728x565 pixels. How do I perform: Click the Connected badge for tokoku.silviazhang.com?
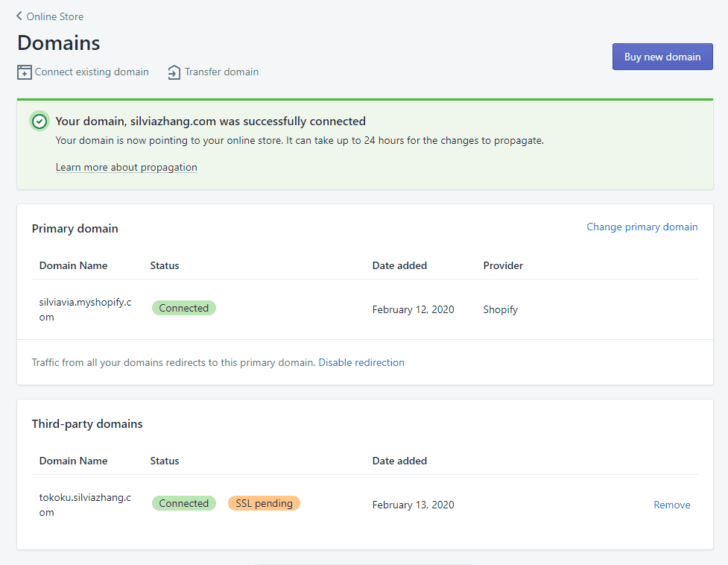click(x=184, y=503)
